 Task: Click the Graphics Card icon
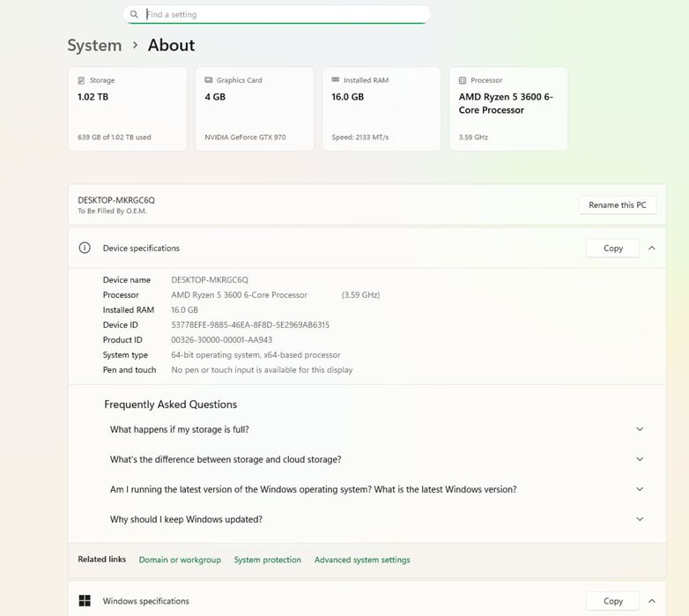click(209, 80)
